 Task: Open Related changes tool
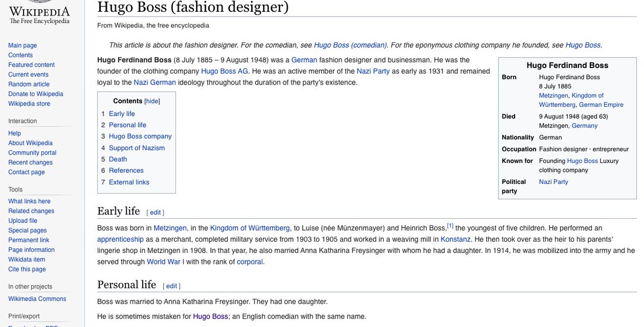[x=31, y=211]
